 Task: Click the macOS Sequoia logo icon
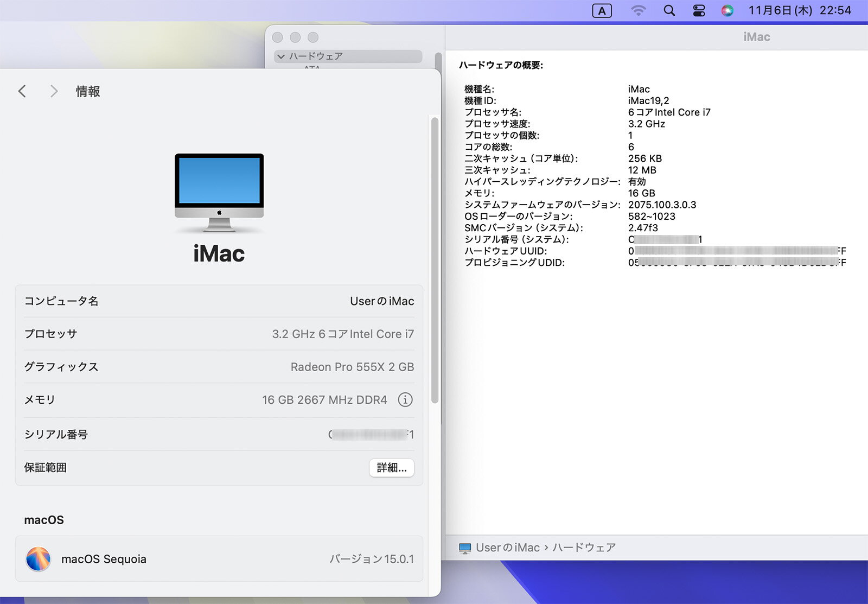pyautogui.click(x=39, y=559)
